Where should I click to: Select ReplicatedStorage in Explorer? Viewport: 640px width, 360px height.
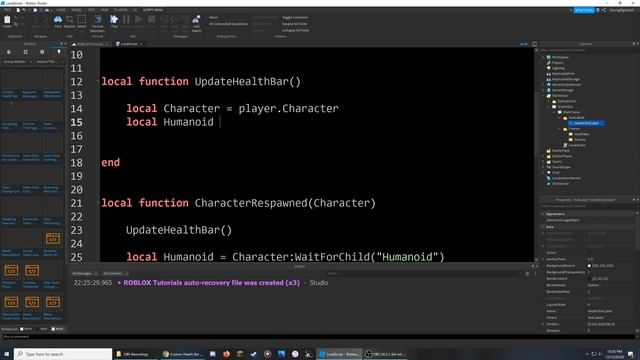pos(566,79)
